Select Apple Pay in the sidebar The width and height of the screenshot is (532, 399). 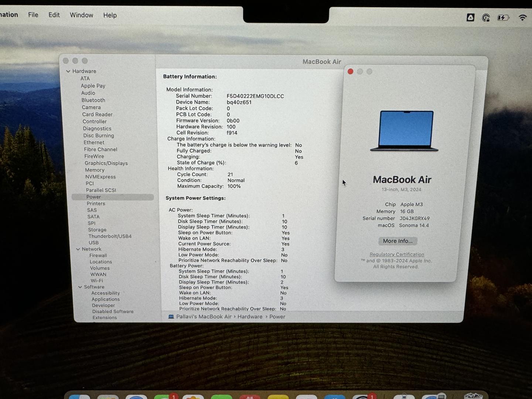93,86
